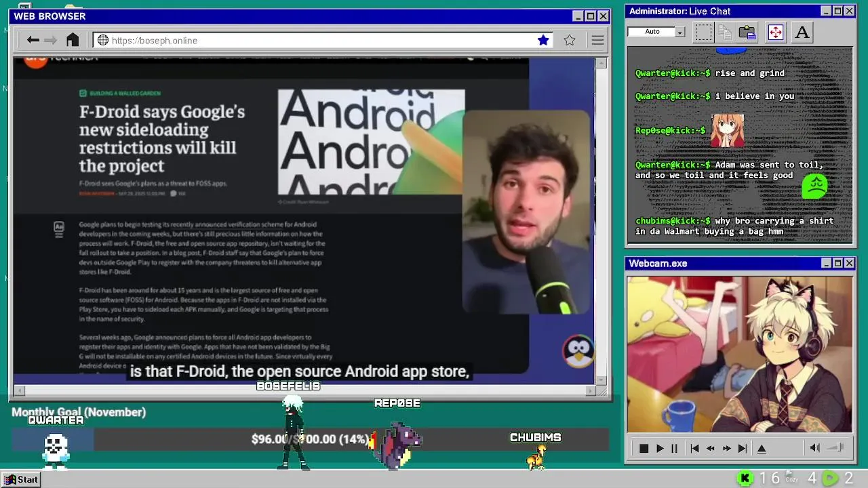The height and width of the screenshot is (488, 868).
Task: Click Play in Webcam.exe
Action: [660, 448]
